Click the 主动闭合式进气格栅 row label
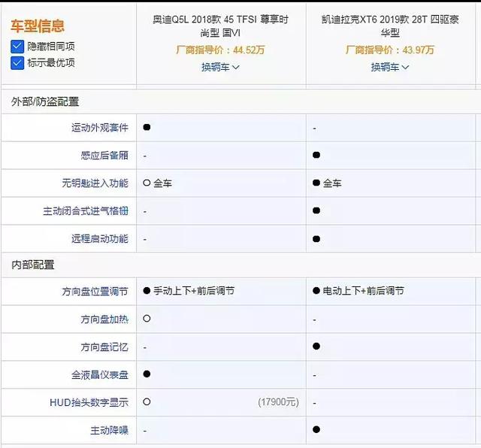Viewport: 481px width, 448px height. (86, 210)
